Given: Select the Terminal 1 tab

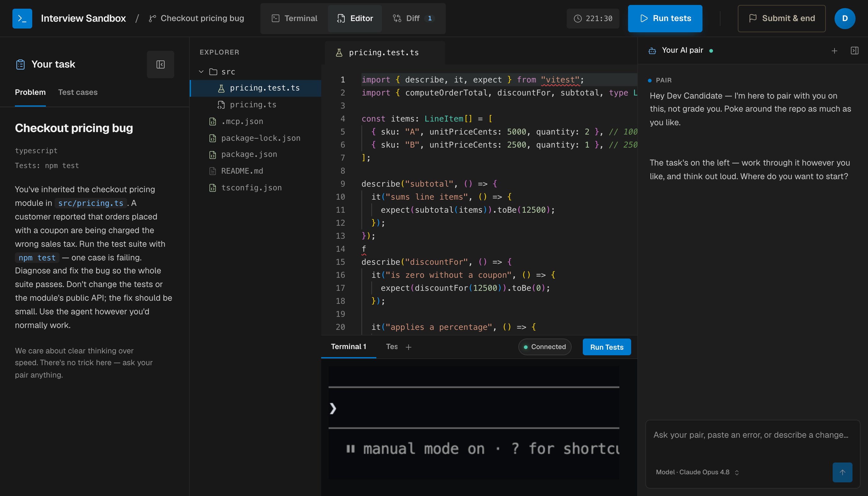Looking at the screenshot, I should [348, 347].
